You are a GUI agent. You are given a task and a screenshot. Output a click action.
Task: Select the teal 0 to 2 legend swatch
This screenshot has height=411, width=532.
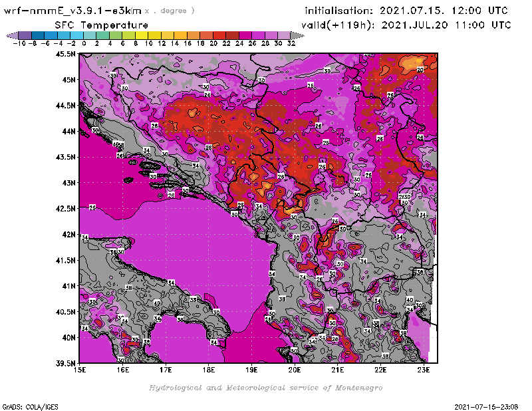click(90, 35)
